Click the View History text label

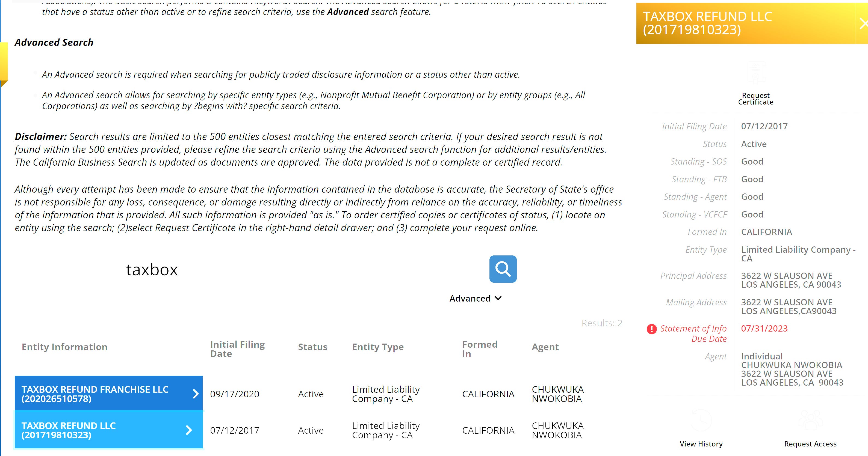pos(701,444)
